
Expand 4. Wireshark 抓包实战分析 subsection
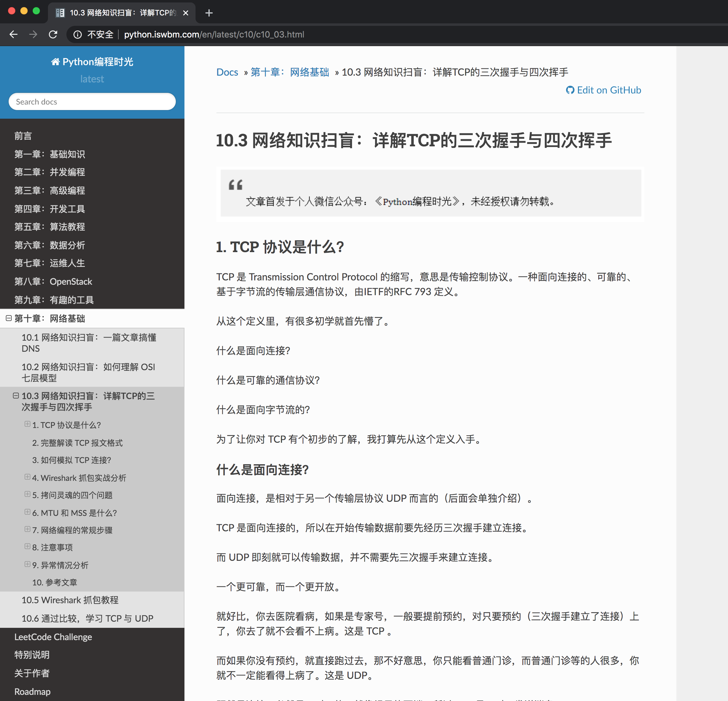coord(27,477)
